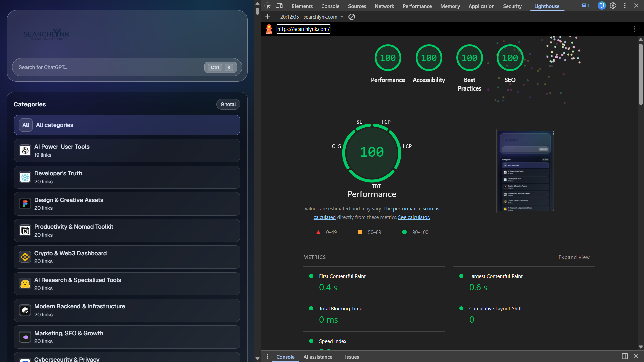This screenshot has width=644, height=362.
Task: Open the Sources tab
Action: 357,6
